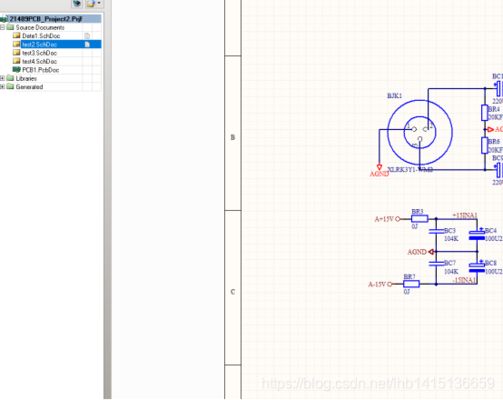Screen dimensions: 503x400
Task: Open test3.SchDoc document
Action: tap(39, 53)
